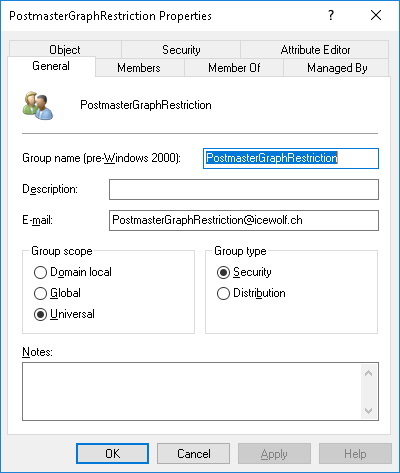Close the Properties dialog window
The image size is (400, 473).
tap(376, 15)
